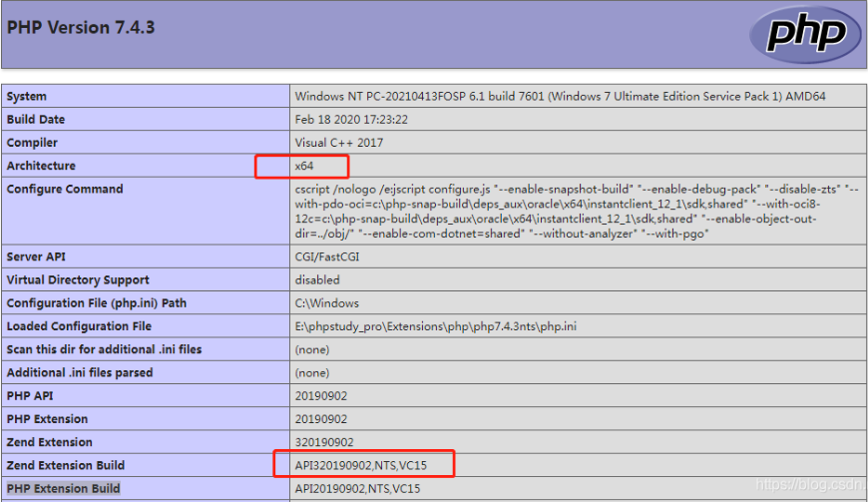The image size is (868, 502).
Task: Click the Windows NT system value text
Action: click(x=561, y=96)
